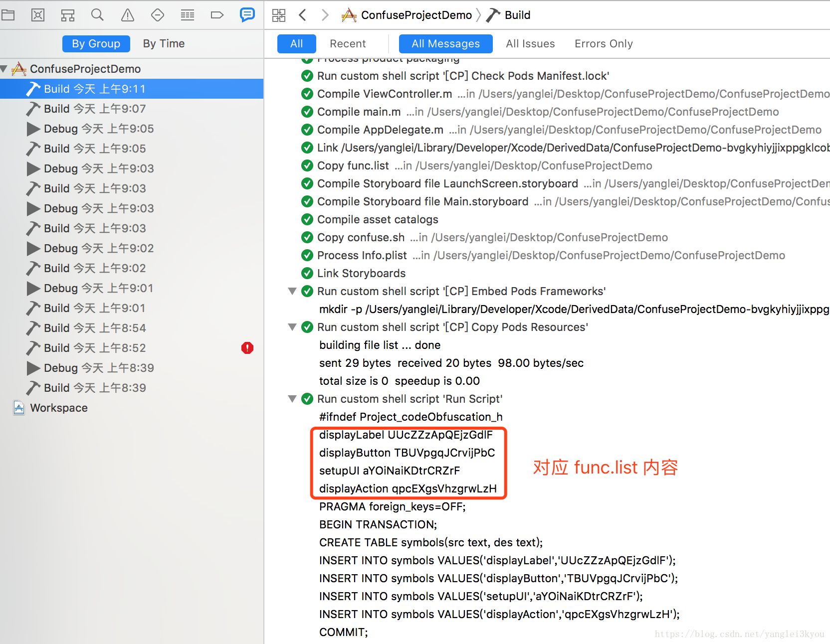Show Errors Only in the log
The image size is (830, 644).
[604, 43]
